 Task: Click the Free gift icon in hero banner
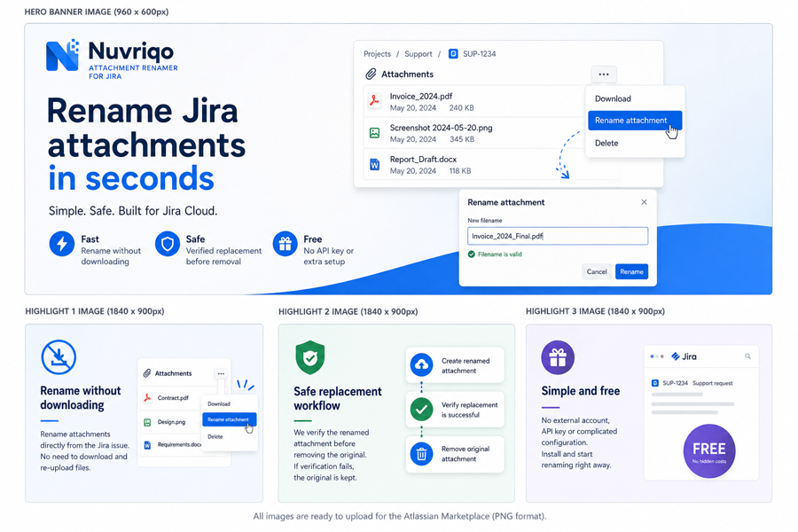pos(285,244)
